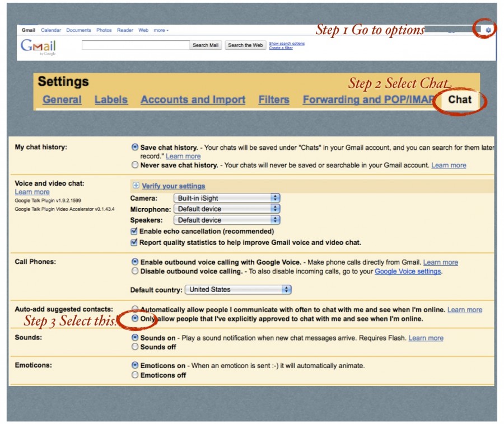Open the Speakers device dropdown

pos(226,220)
